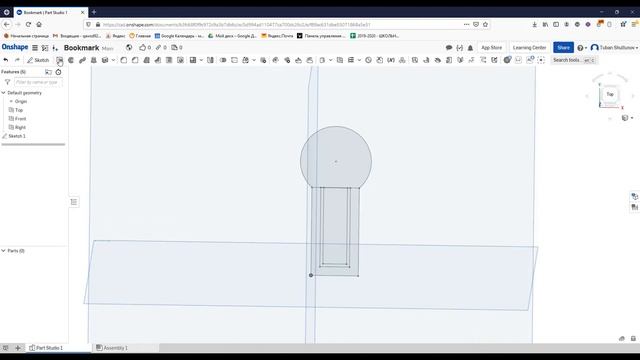Reload the browser page
640x360 pixels.
click(x=28, y=24)
